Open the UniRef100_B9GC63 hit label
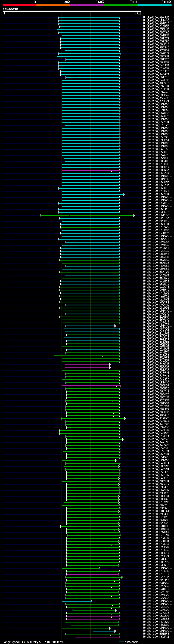The image size is (174, 644). [x=156, y=368]
